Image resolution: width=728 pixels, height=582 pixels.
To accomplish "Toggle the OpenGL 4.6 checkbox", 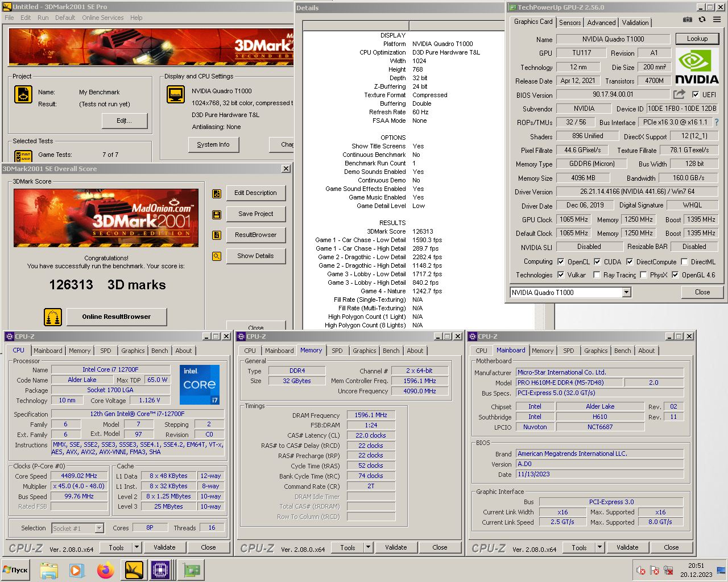I will tap(675, 275).
